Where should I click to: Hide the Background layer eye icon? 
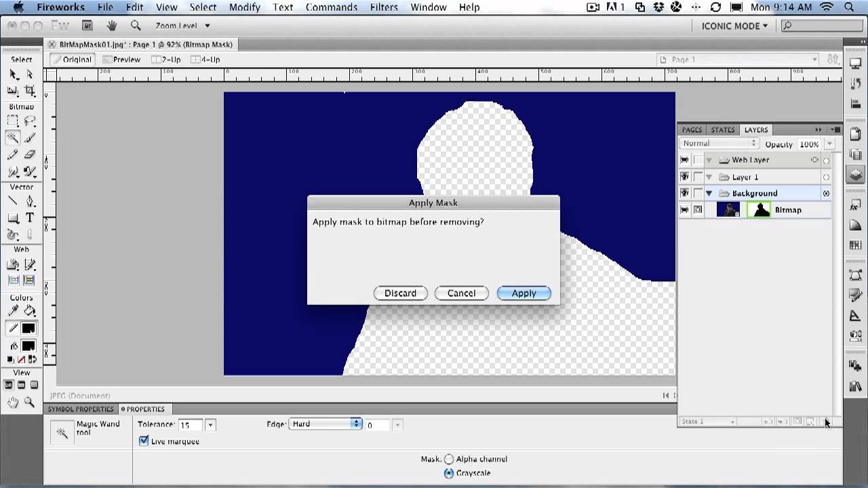[x=684, y=193]
